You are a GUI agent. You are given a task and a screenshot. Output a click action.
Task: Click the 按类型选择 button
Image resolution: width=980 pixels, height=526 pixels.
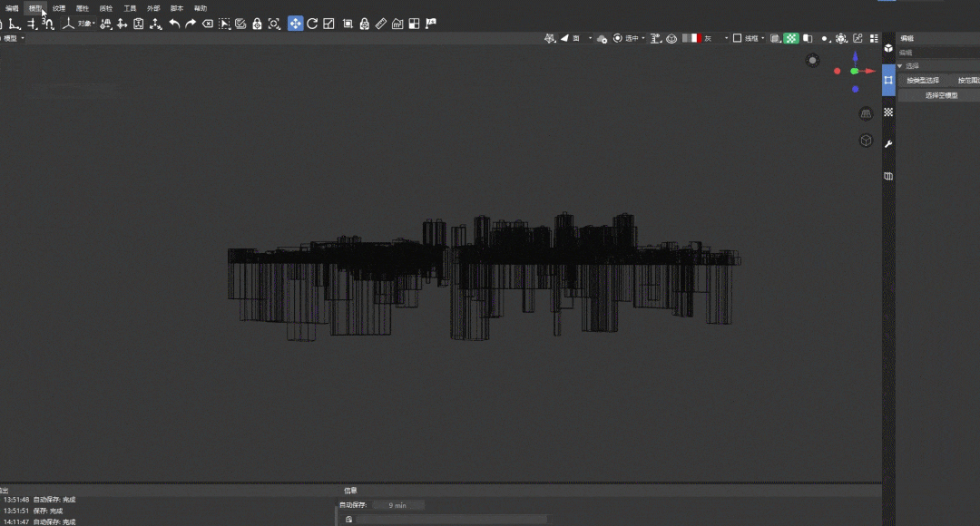point(923,81)
